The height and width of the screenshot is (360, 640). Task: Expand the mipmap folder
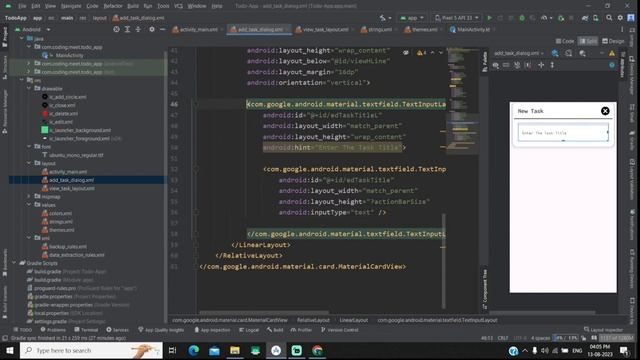click(x=29, y=196)
